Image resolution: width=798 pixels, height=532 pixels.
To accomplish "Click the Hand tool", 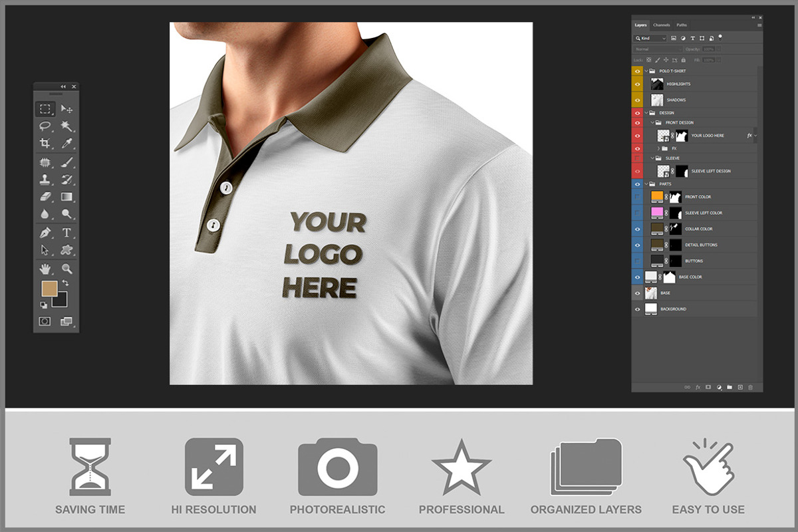I will pyautogui.click(x=45, y=269).
